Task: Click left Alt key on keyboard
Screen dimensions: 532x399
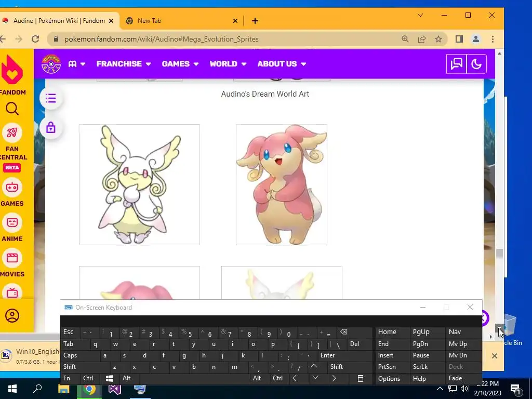Action: click(x=129, y=378)
